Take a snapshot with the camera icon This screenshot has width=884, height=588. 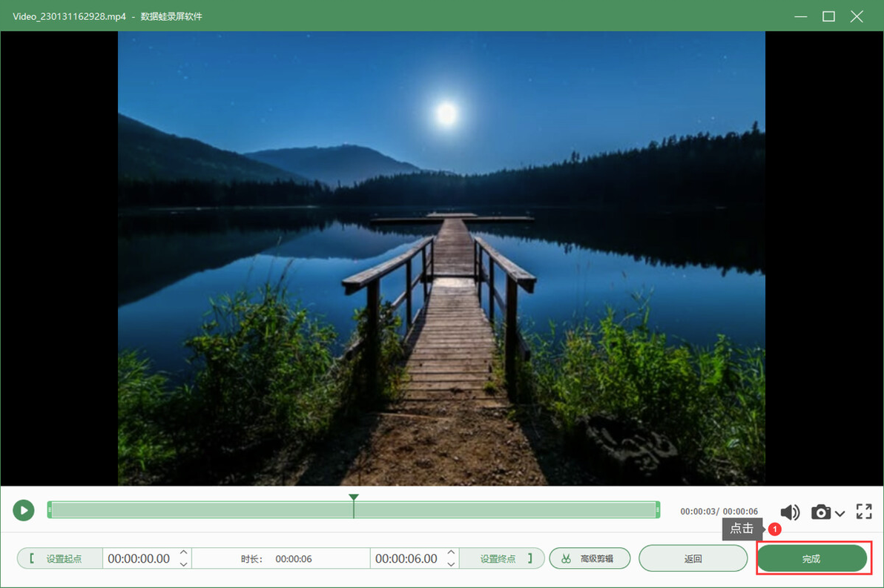coord(821,512)
